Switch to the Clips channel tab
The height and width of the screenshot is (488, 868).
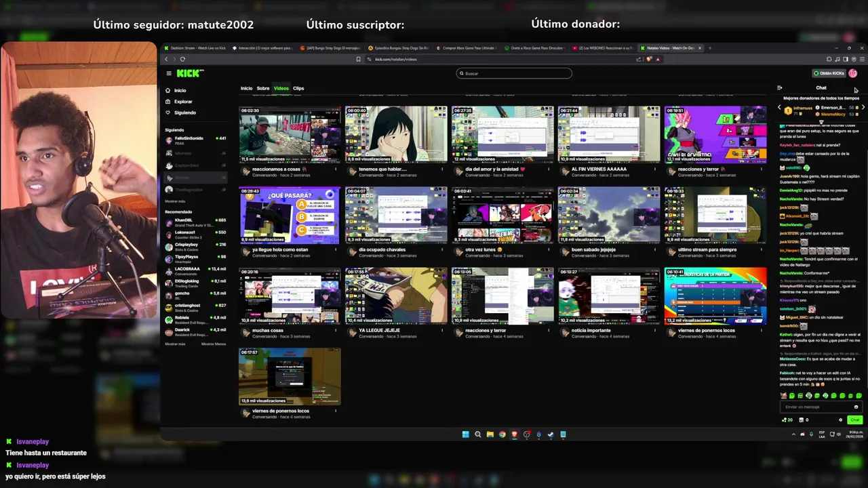click(298, 88)
